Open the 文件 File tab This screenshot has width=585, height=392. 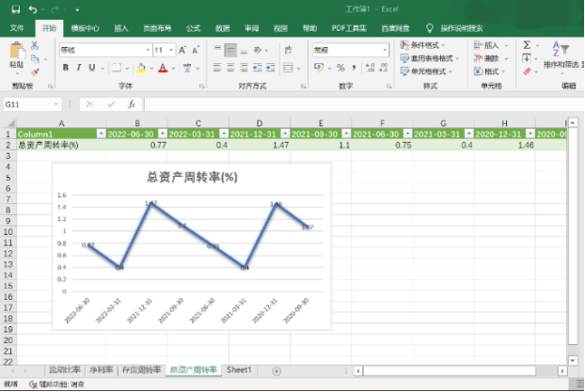(17, 28)
